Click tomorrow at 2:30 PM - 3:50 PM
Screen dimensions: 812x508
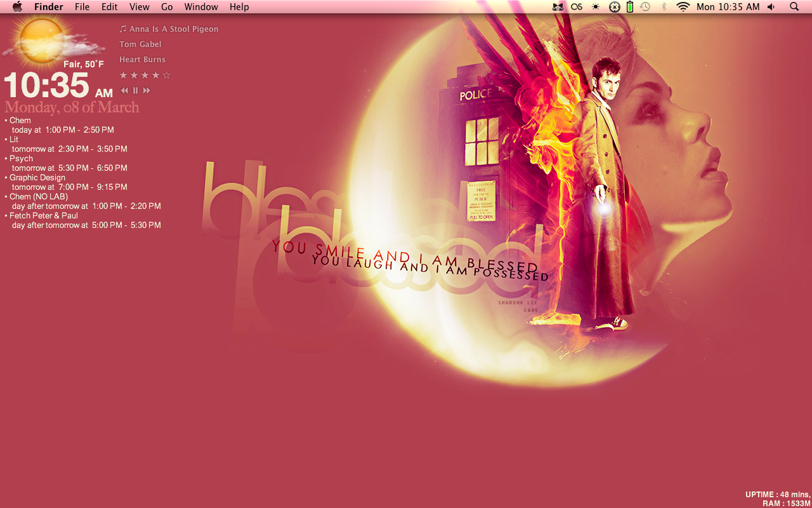click(x=70, y=149)
